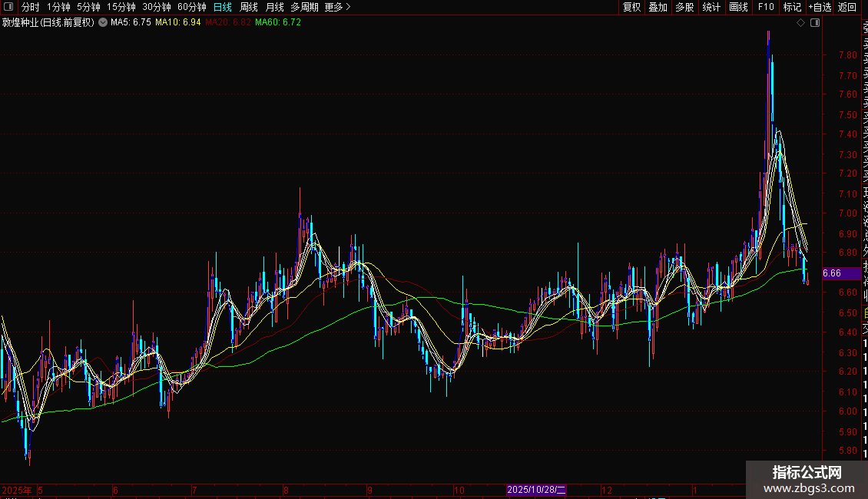Click month 8 on the time axis
This screenshot has width=868, height=499.
(x=286, y=490)
